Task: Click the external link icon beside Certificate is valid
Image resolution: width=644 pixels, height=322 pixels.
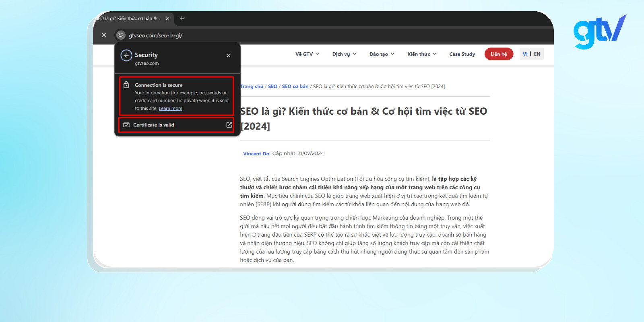Action: tap(229, 125)
